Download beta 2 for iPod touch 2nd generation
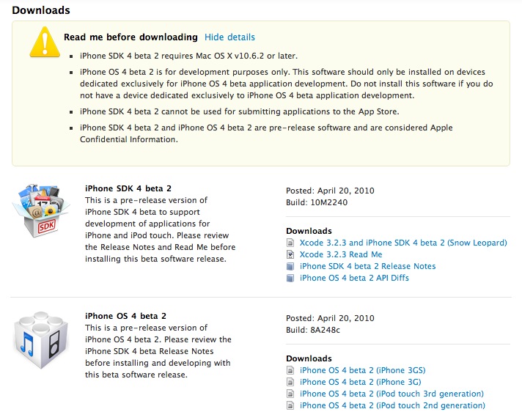Screen dimensions: 522x420 (392, 405)
